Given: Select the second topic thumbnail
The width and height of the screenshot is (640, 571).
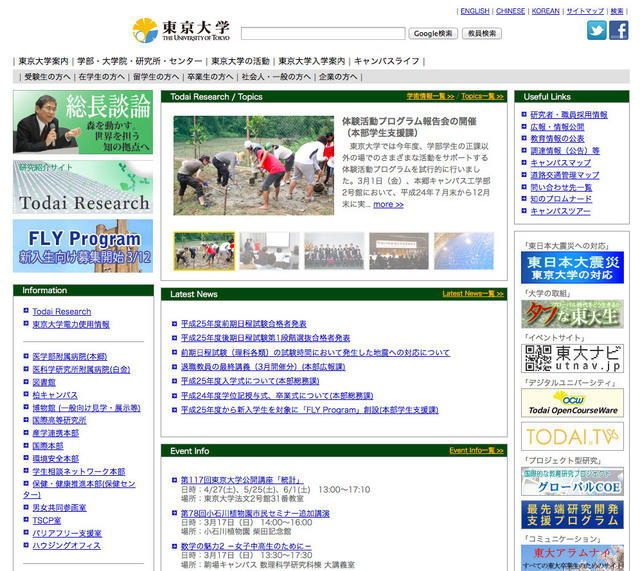Looking at the screenshot, I should point(269,251).
